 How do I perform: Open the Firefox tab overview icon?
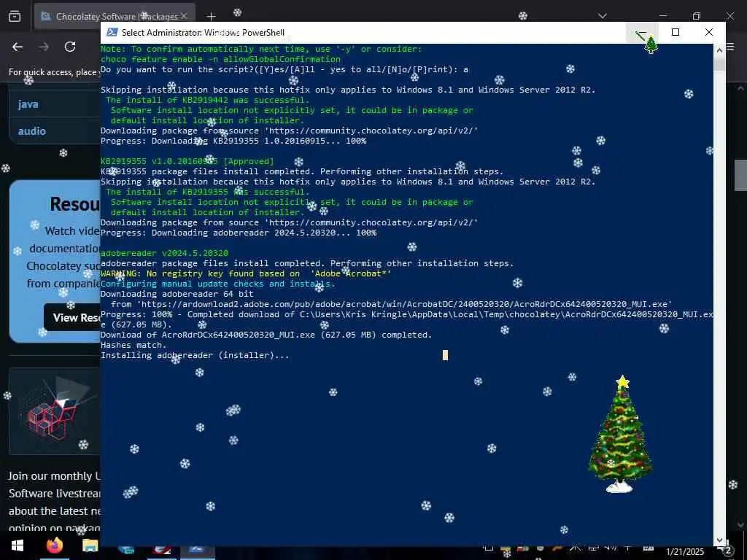coord(15,17)
